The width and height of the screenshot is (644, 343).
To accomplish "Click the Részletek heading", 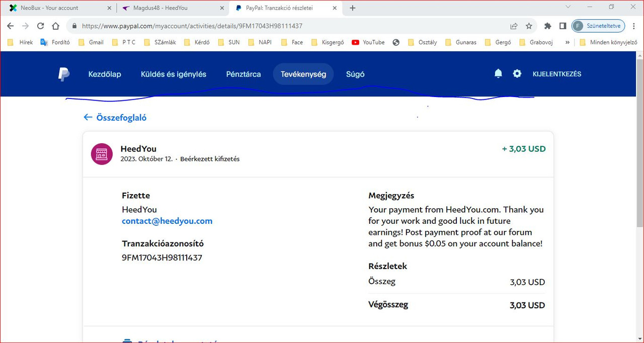I will point(388,266).
